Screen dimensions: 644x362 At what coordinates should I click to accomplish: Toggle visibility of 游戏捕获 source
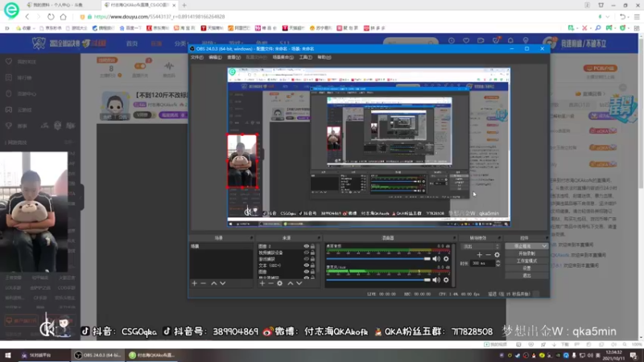[x=306, y=259]
